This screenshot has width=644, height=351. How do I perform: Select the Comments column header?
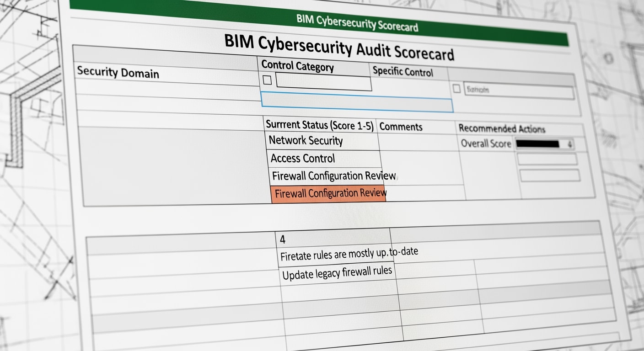pyautogui.click(x=400, y=127)
